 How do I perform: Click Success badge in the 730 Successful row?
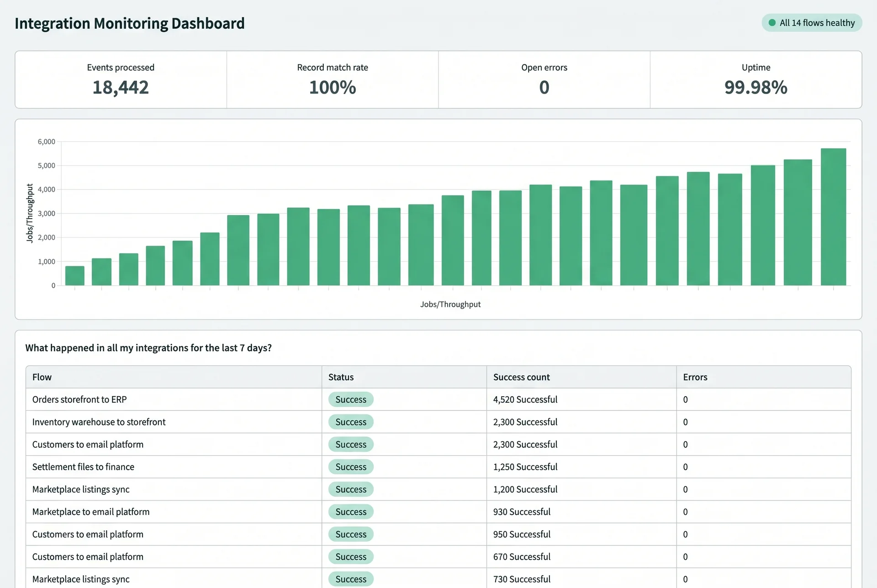[x=351, y=579]
